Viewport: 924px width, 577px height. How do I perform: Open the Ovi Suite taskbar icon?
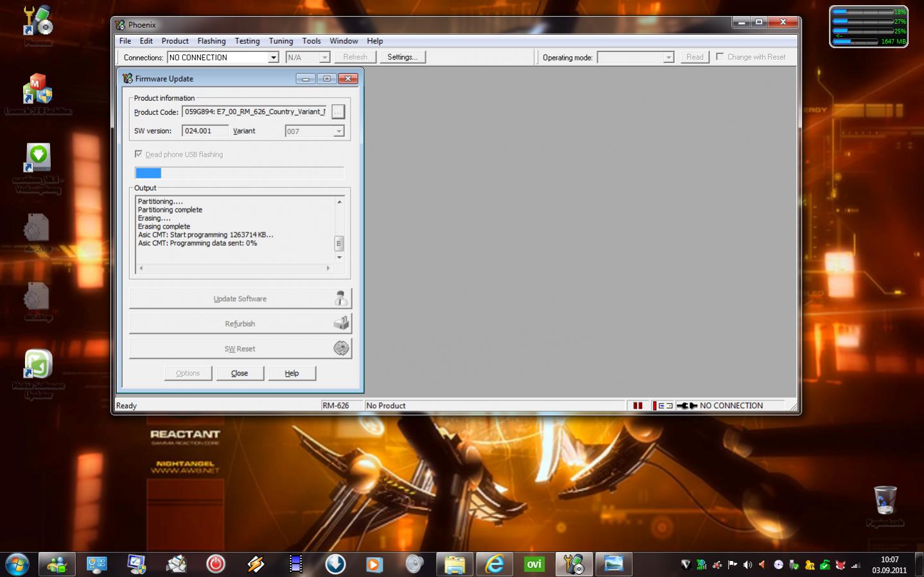(534, 564)
